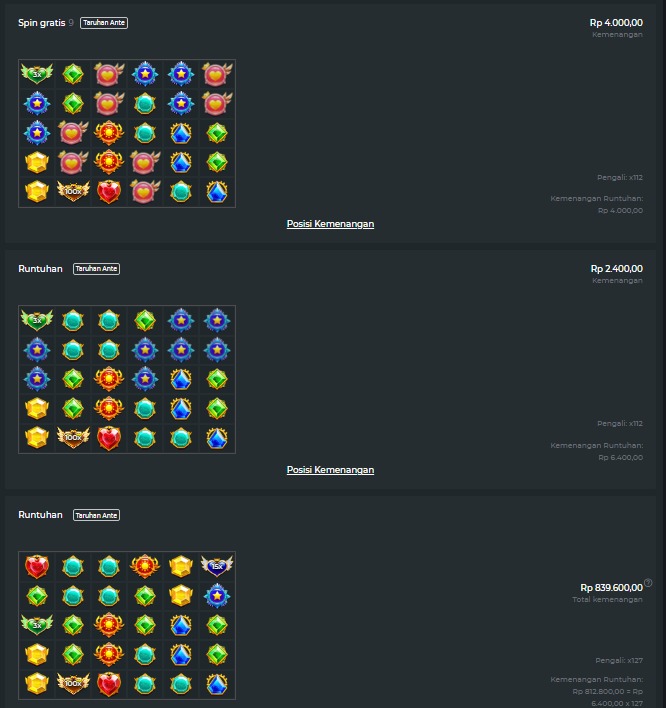Click the 100x multiplier in the Spin gratis grid
This screenshot has height=708, width=666.
(73, 191)
